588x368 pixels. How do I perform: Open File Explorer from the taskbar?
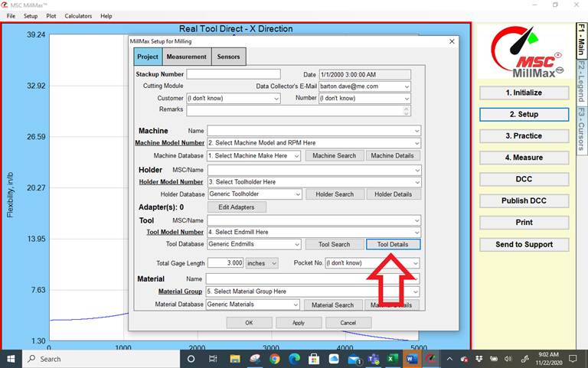point(235,359)
